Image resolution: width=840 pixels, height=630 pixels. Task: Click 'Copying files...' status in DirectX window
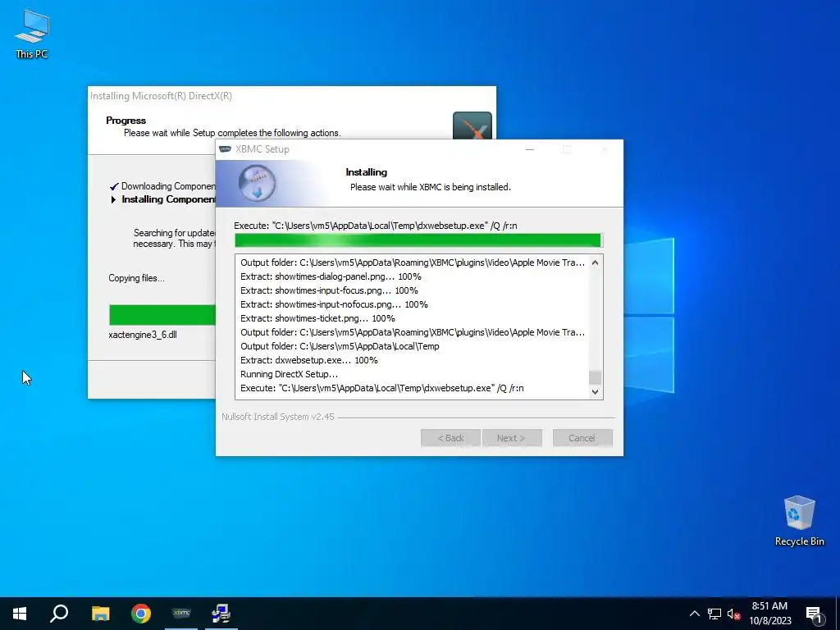(136, 278)
